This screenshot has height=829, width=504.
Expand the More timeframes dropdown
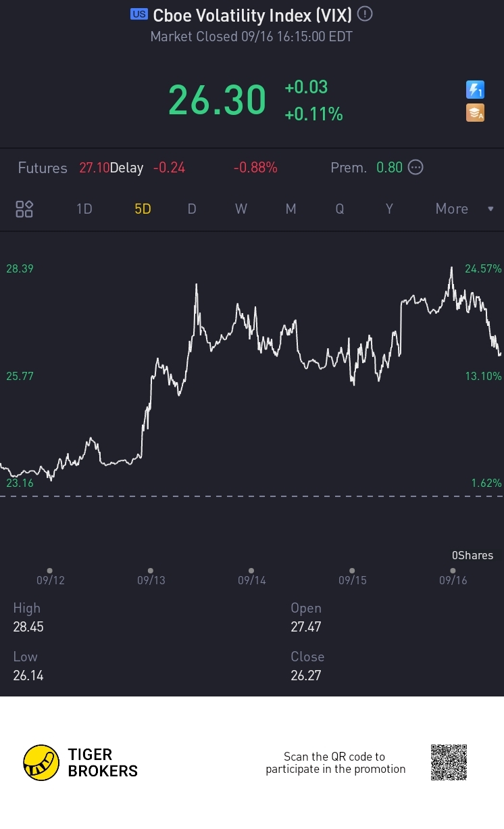(x=452, y=209)
